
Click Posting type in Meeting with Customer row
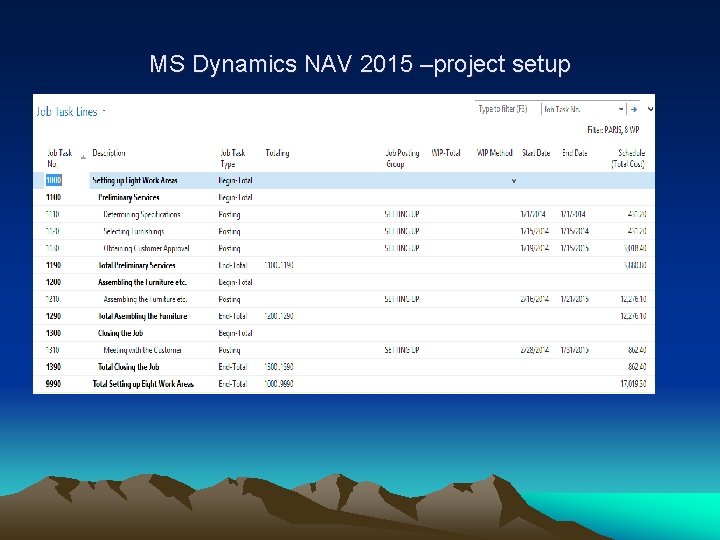(x=229, y=350)
